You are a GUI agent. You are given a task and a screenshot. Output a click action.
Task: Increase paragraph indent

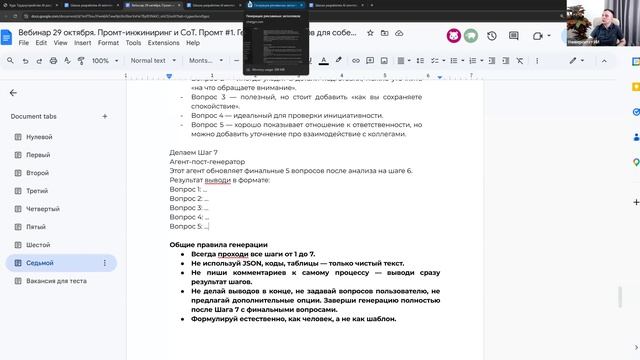[506, 61]
